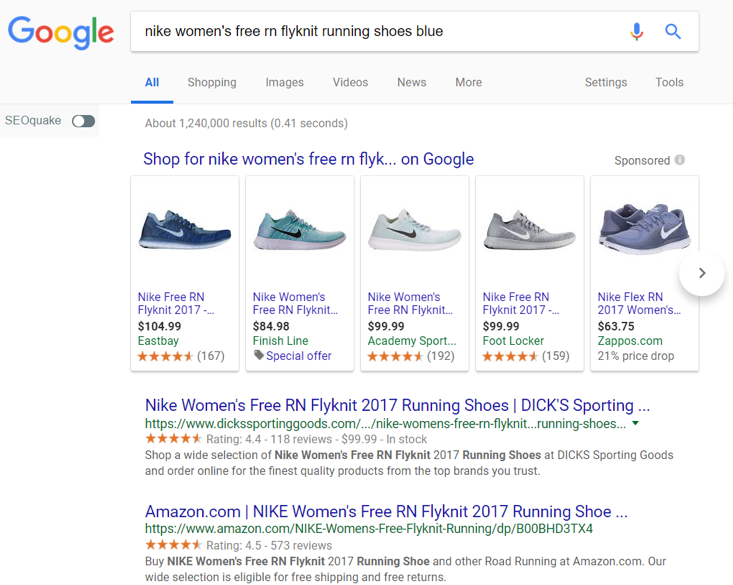This screenshot has height=585, width=733.
Task: Click the Special offer tag icon
Action: pos(259,355)
